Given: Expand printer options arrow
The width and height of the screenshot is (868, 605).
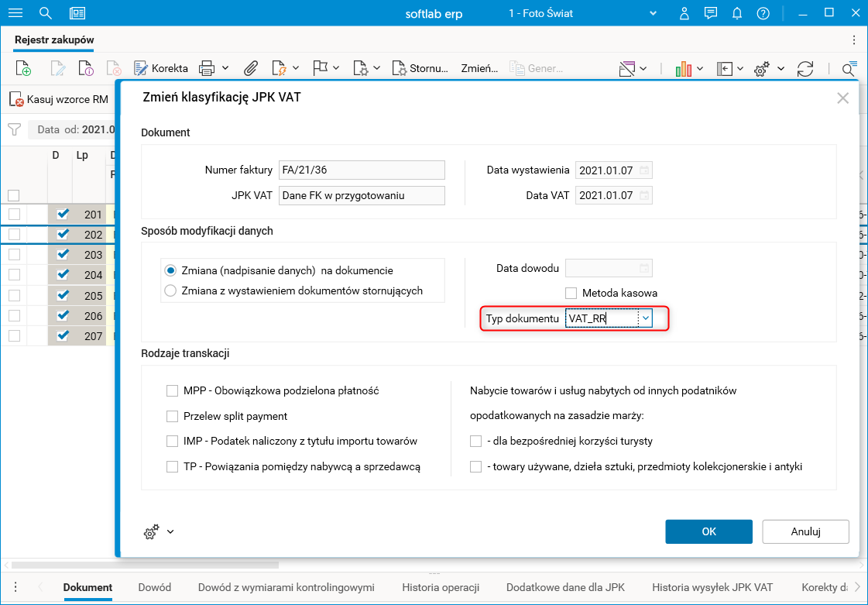Looking at the screenshot, I should [225, 68].
